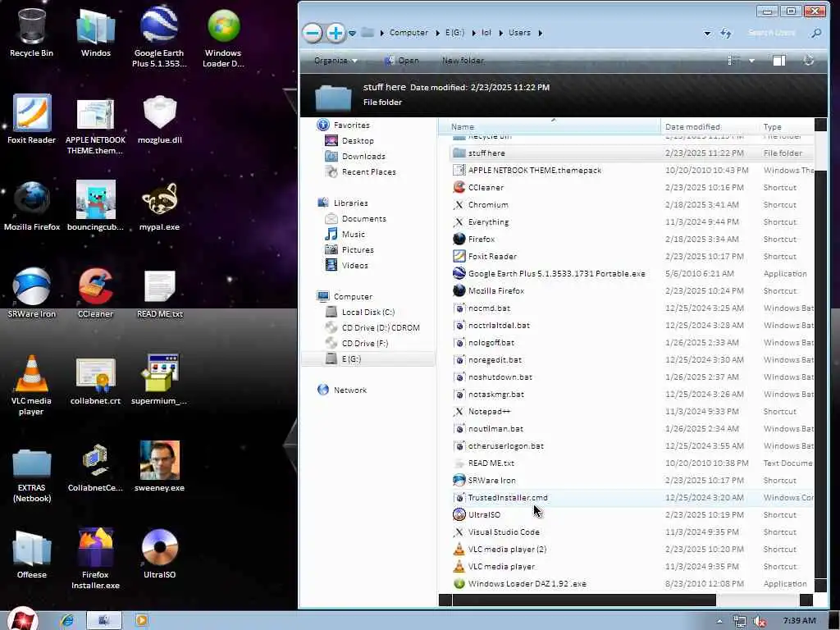This screenshot has height=630, width=840.
Task: Select the mozglue.dll desktop file
Action: (159, 119)
